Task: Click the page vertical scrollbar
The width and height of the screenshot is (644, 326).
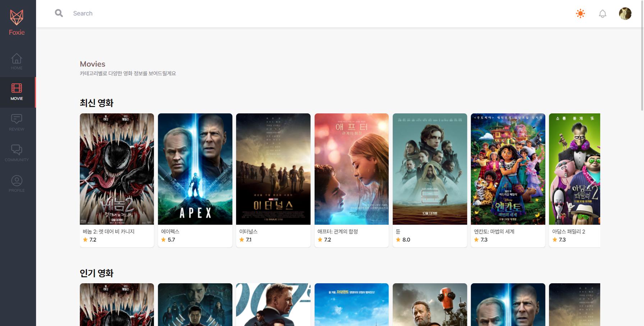Action: [642, 56]
